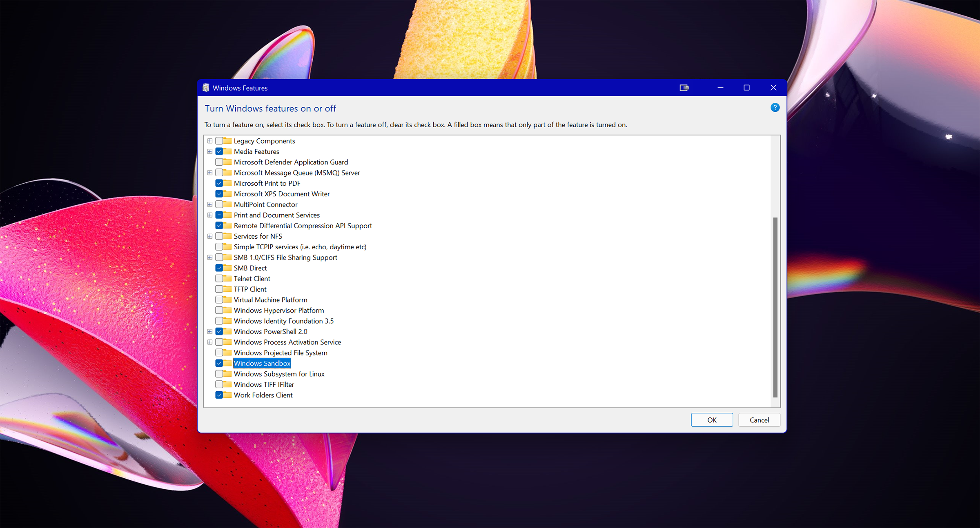Check Windows Projected File System box
The width and height of the screenshot is (980, 528).
[219, 353]
